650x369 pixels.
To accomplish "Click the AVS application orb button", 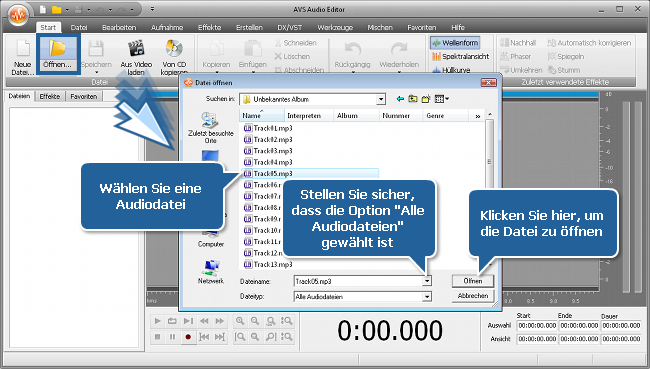I will click(18, 15).
